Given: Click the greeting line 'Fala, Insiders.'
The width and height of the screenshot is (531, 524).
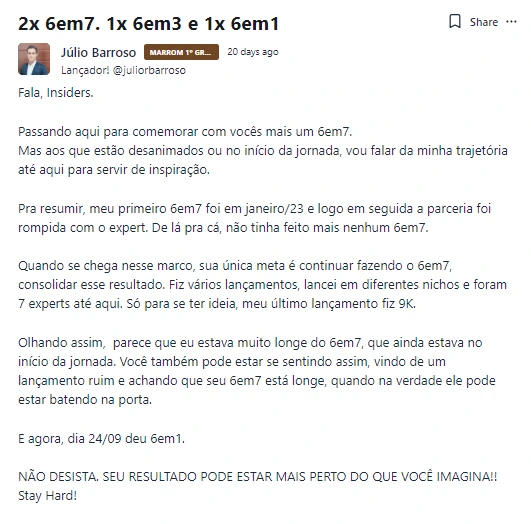Looking at the screenshot, I should pos(56,92).
